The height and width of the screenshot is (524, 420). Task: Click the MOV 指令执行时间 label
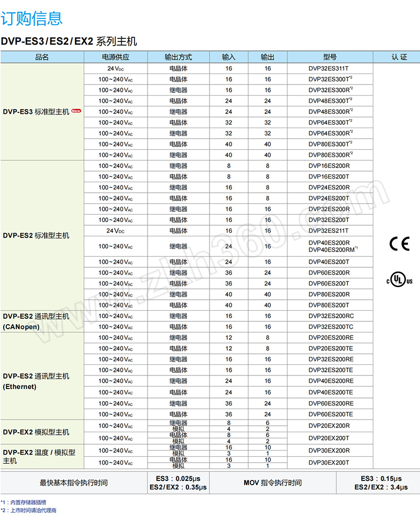pyautogui.click(x=272, y=483)
